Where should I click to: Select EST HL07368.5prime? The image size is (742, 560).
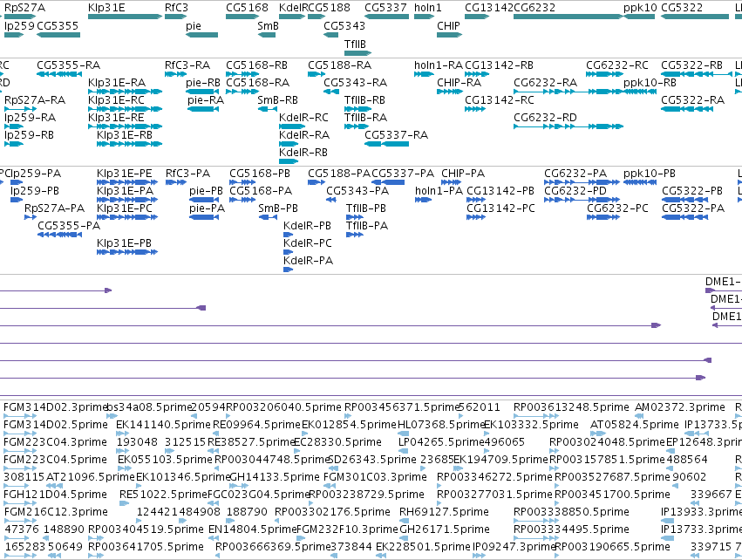(403, 434)
